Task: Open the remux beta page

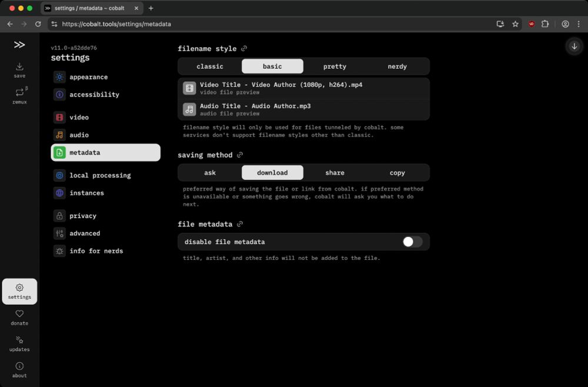Action: [x=19, y=96]
